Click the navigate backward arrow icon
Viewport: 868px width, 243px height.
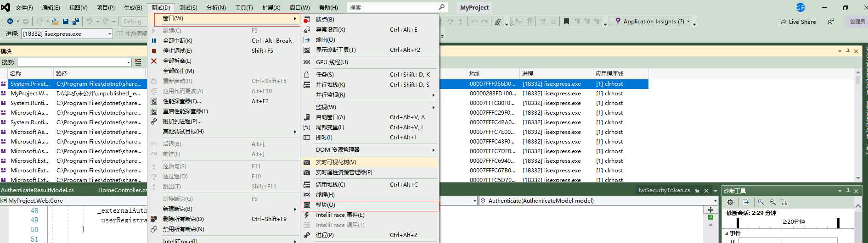tap(10, 21)
